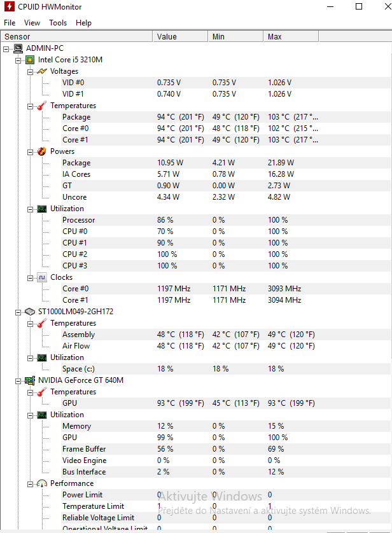Screen dimensions: 392x533
Task: Click the Value column header
Action: [x=167, y=37]
